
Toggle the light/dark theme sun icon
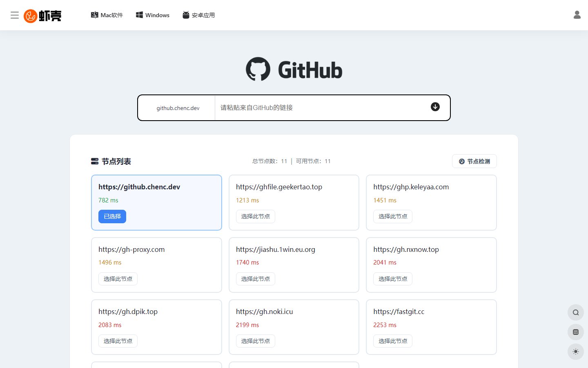(x=576, y=352)
